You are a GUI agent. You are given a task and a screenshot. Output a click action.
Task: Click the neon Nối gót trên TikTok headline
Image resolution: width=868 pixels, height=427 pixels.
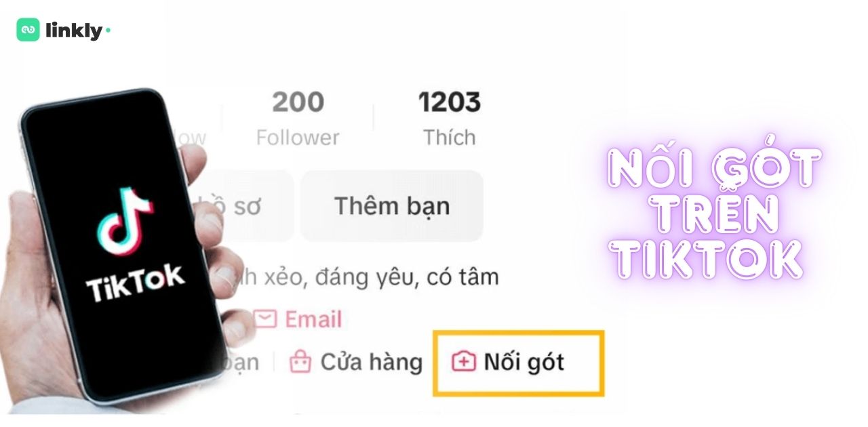(713, 215)
